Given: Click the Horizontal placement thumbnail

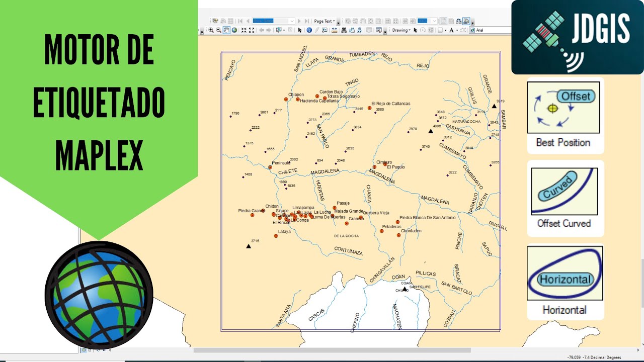Looking at the screenshot, I should click(565, 274).
